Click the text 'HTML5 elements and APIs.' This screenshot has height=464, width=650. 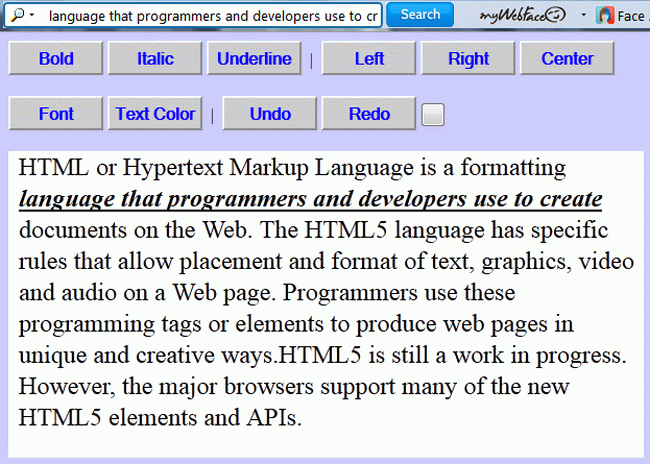(160, 418)
